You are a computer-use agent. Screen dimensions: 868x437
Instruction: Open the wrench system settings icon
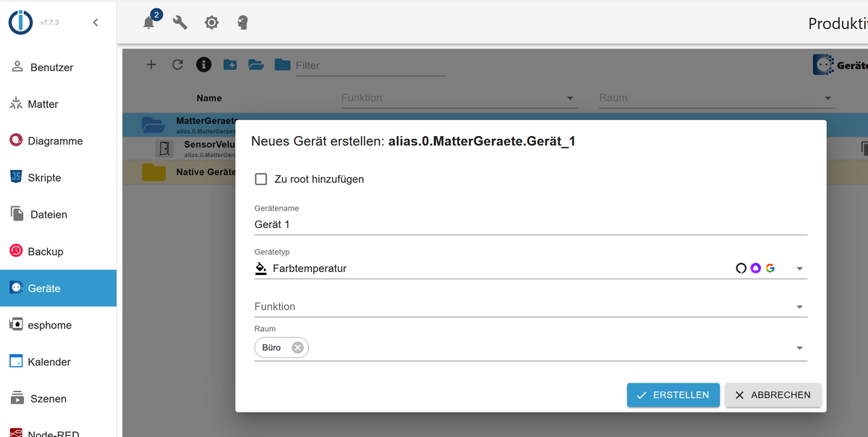[x=180, y=22]
